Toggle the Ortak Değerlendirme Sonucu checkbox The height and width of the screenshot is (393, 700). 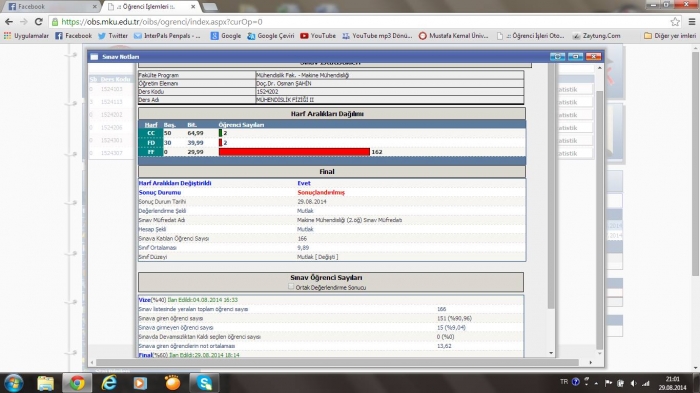[x=291, y=287]
